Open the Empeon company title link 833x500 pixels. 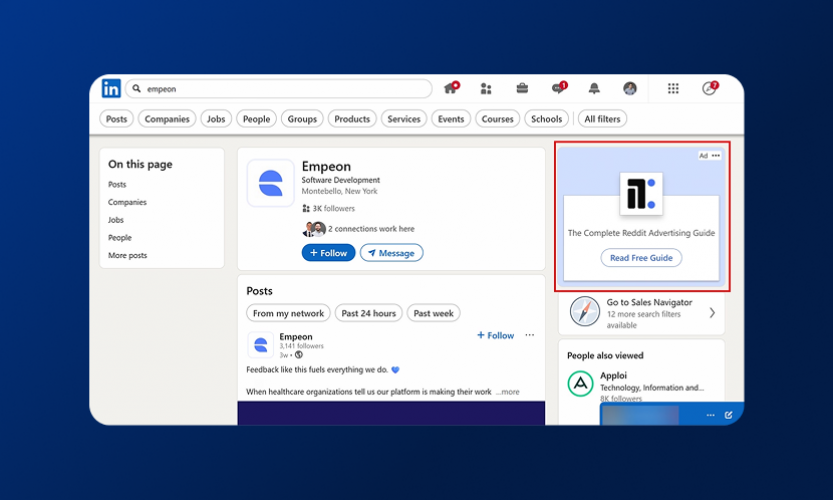pyautogui.click(x=326, y=166)
